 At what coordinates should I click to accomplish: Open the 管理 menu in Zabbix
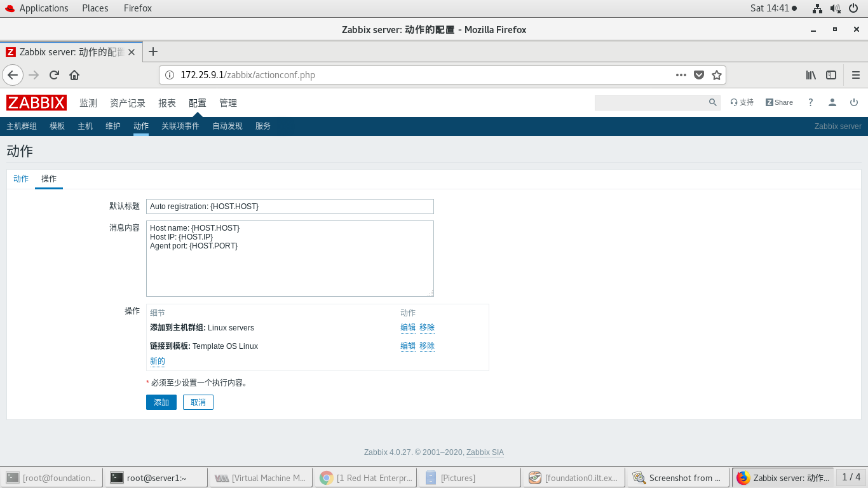coord(227,102)
